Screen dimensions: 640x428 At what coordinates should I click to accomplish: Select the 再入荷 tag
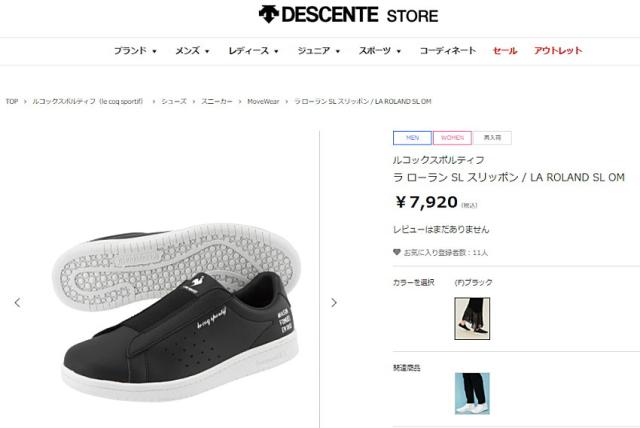492,138
